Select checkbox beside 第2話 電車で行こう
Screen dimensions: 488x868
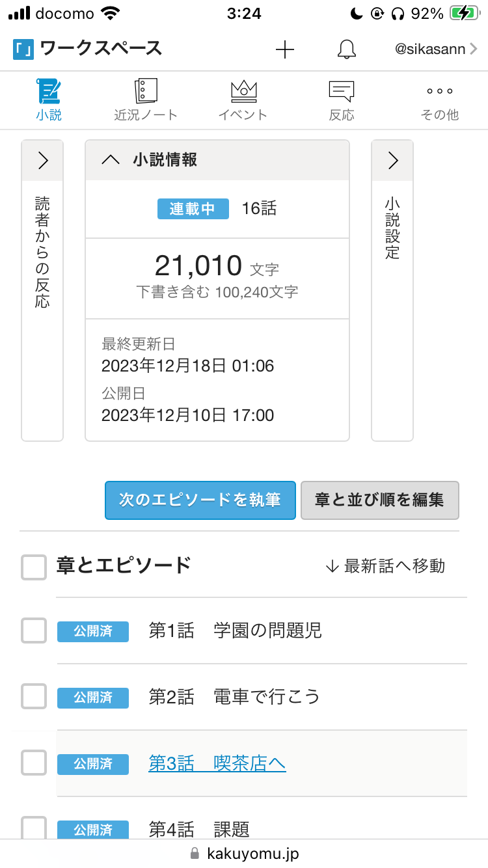tap(34, 696)
